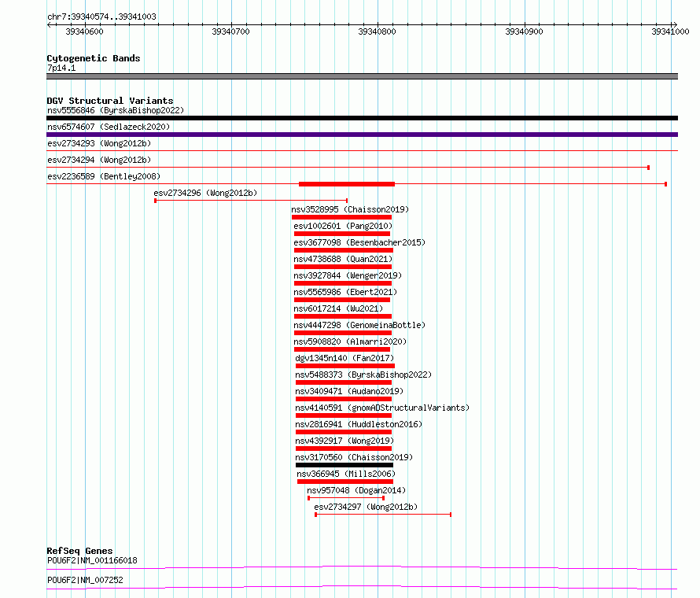This screenshot has height=598, width=700.
Task: Open variant nsv3170560 (Chaisson2019)
Action: (x=354, y=457)
